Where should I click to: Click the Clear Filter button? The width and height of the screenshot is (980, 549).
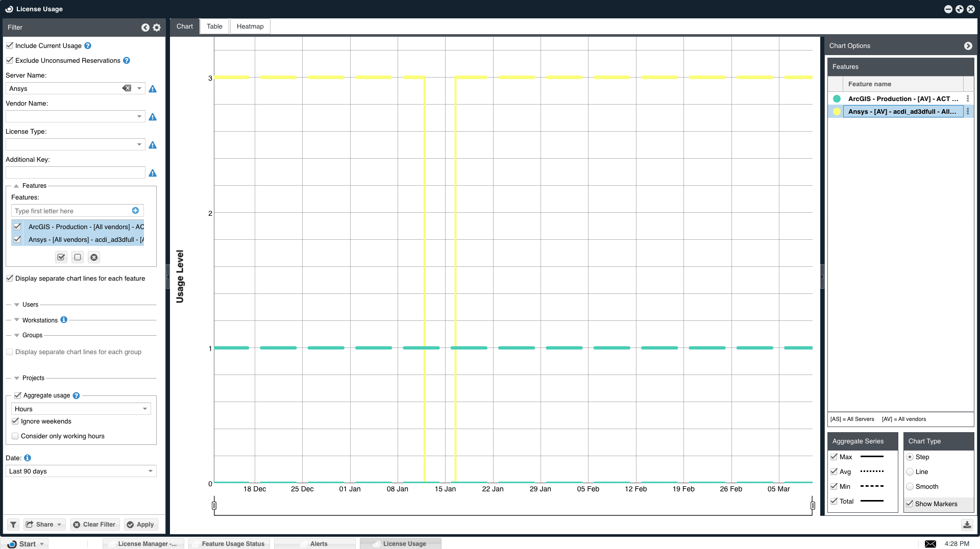pyautogui.click(x=94, y=525)
